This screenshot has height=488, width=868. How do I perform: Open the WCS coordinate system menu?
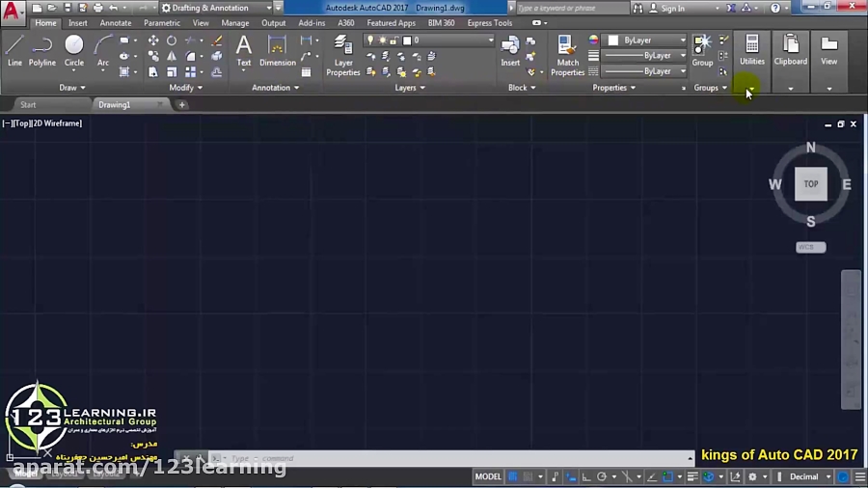(x=811, y=247)
